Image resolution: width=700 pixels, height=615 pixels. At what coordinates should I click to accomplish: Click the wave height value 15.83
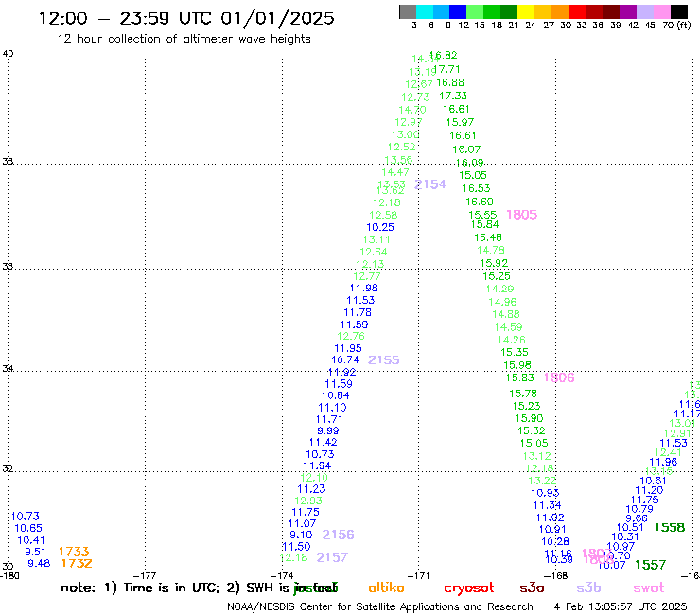(x=520, y=378)
